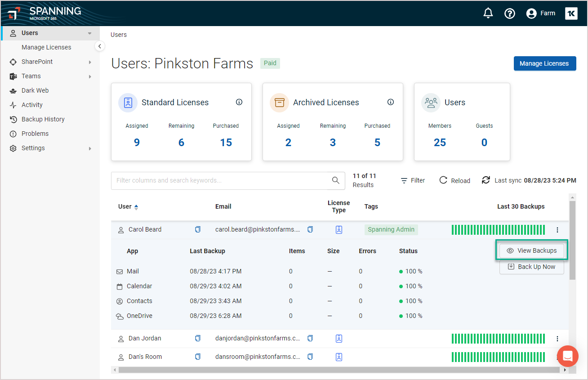588x380 pixels.
Task: Click the Spanning Microsoft 365 logo
Action: (x=45, y=13)
